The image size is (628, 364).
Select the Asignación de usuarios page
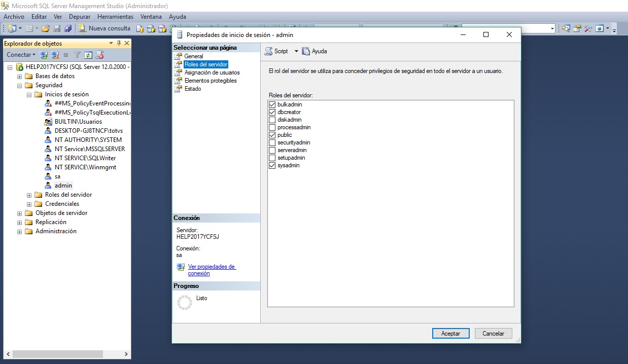(212, 72)
